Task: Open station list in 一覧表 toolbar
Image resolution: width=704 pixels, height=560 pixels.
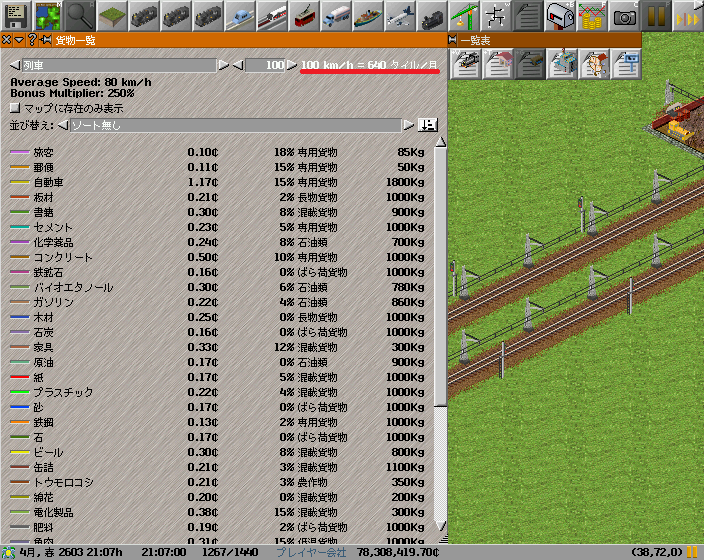Action: (497, 64)
